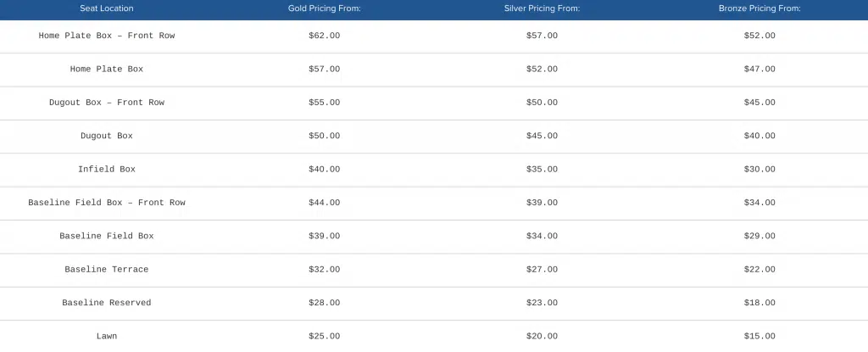
Task: Select the Bronze price for Home Plate Box
Action: coord(759,69)
